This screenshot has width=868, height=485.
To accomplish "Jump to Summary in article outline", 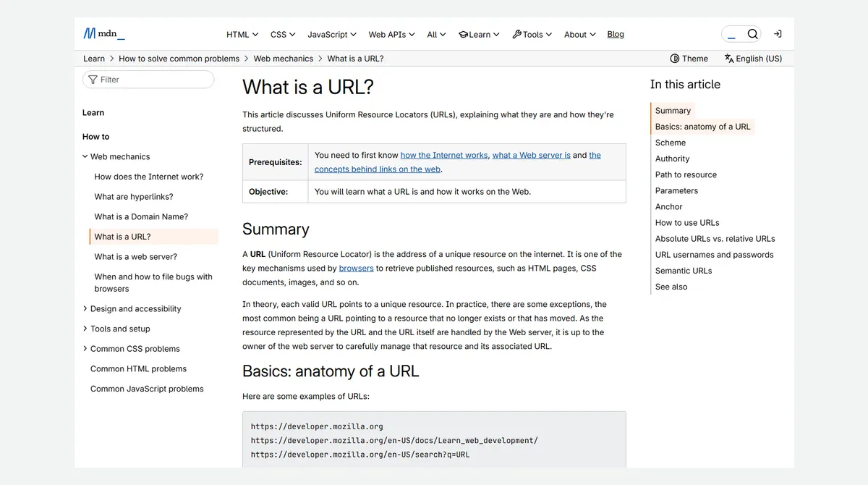I will 673,111.
